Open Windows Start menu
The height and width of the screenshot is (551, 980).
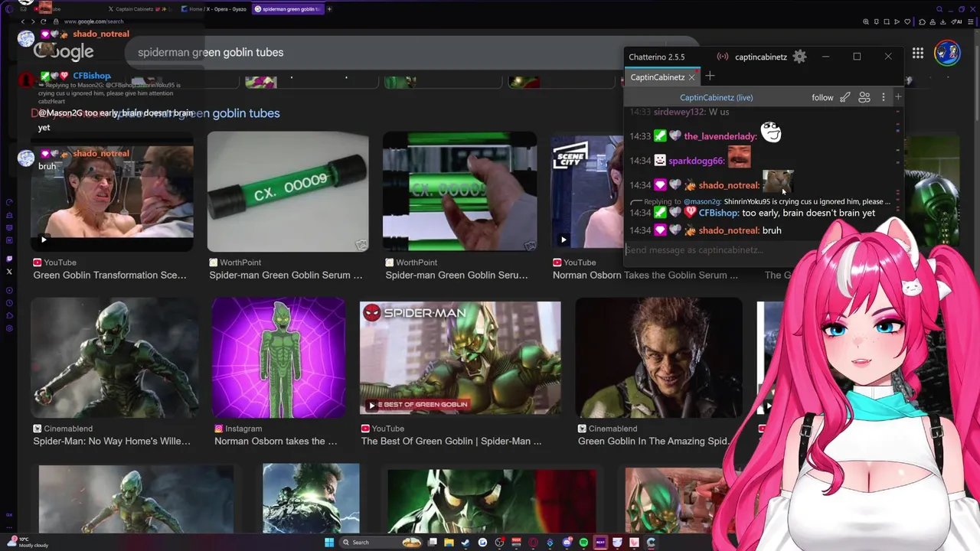329,542
